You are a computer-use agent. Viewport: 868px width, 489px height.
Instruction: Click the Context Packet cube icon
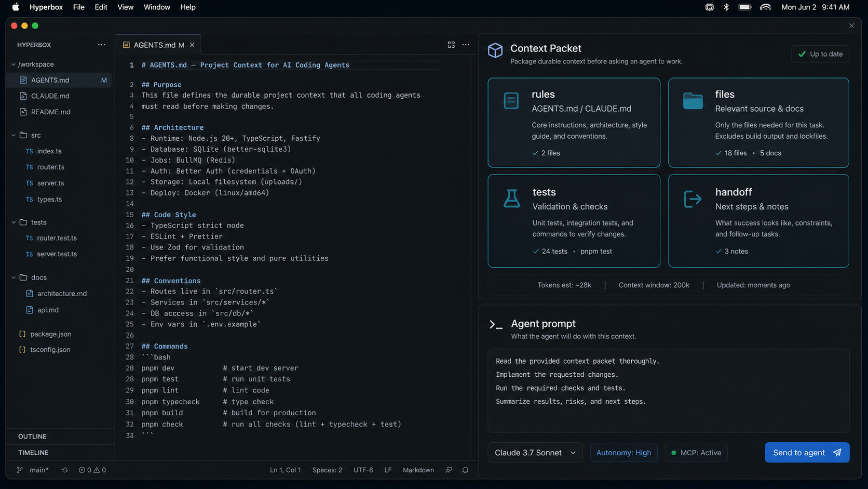[495, 50]
